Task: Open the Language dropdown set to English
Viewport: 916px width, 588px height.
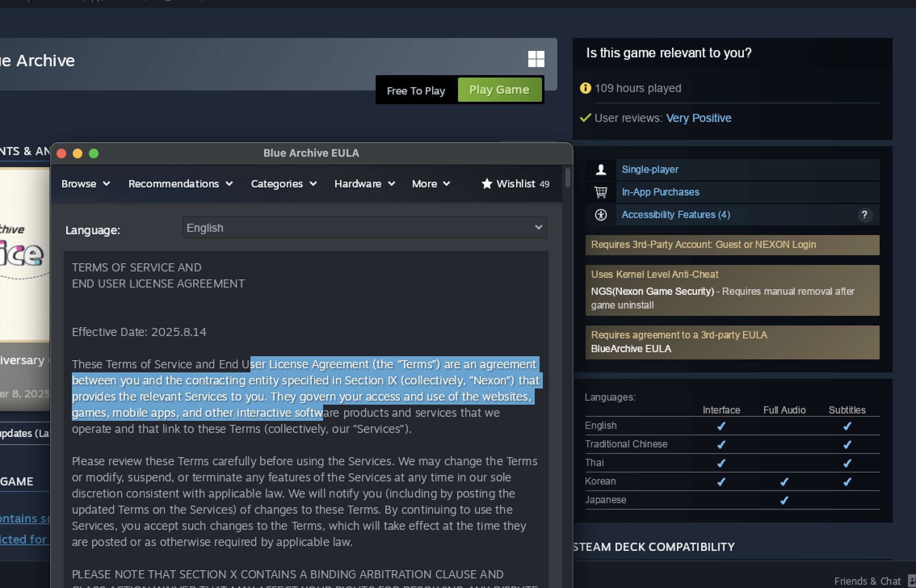Action: click(364, 228)
